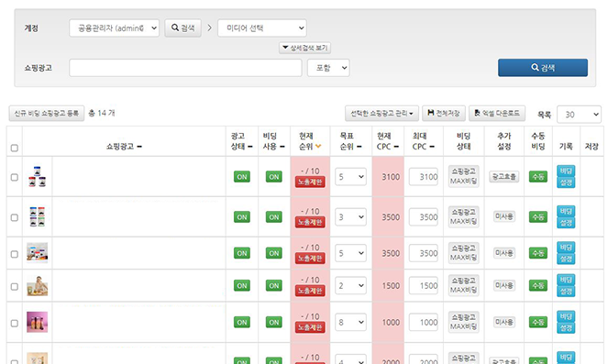Open 설정 log in the 3100 CPC row
This screenshot has height=364, width=608.
click(x=566, y=182)
